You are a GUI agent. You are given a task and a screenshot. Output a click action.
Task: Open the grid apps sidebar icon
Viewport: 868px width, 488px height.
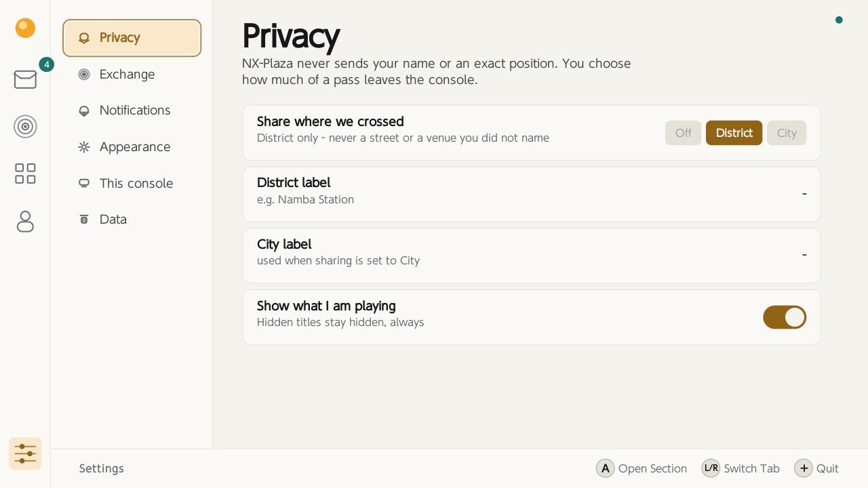tap(25, 174)
